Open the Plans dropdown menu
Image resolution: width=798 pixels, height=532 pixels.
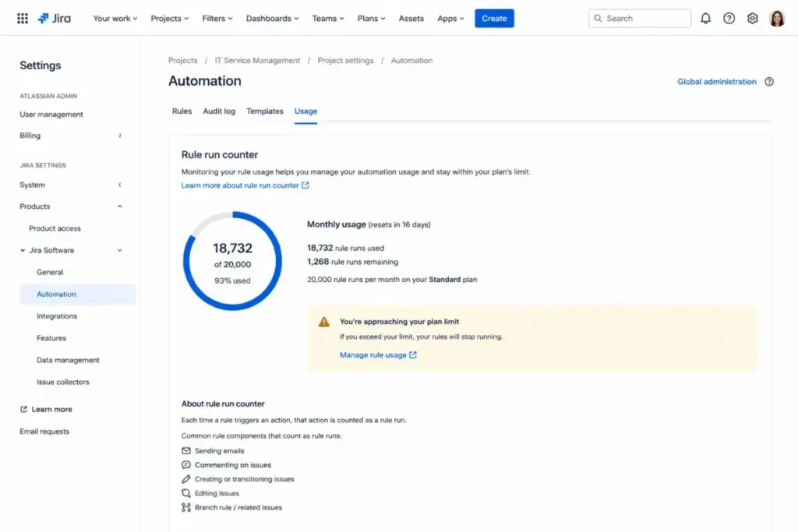[371, 19]
